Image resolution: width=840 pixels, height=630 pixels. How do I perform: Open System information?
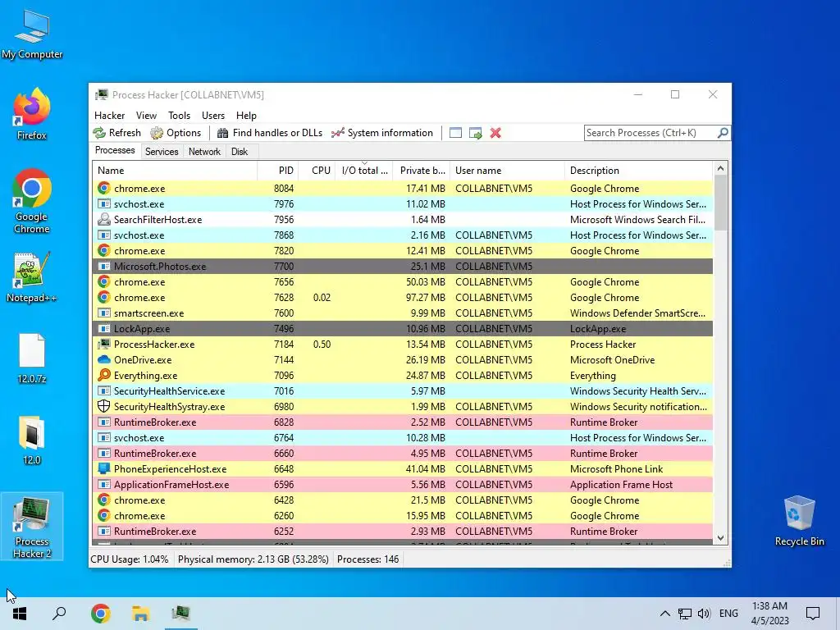click(x=382, y=133)
